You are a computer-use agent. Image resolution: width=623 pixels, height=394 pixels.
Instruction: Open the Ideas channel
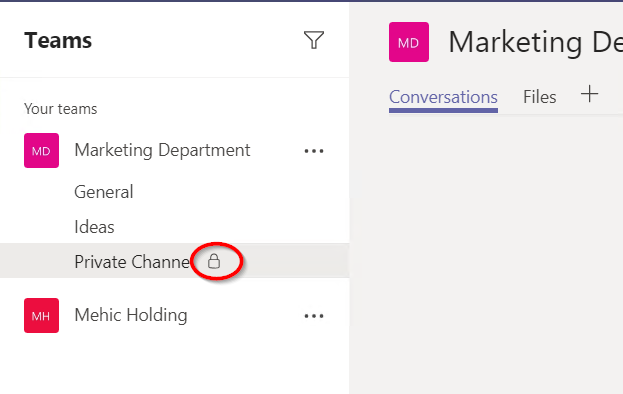click(94, 227)
